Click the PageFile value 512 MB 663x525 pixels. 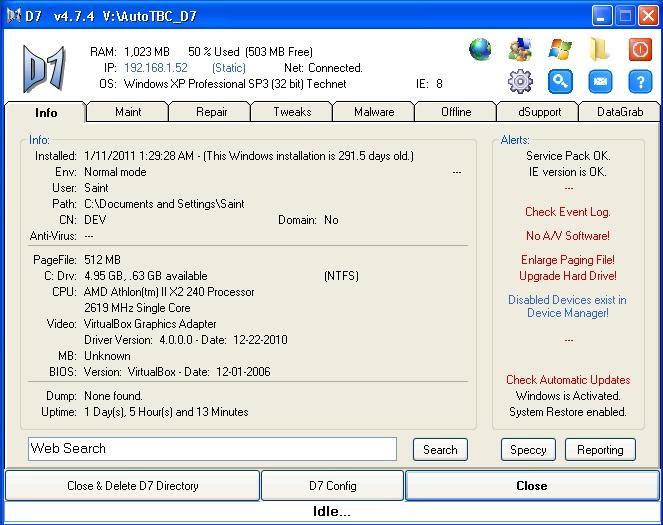tap(102, 260)
